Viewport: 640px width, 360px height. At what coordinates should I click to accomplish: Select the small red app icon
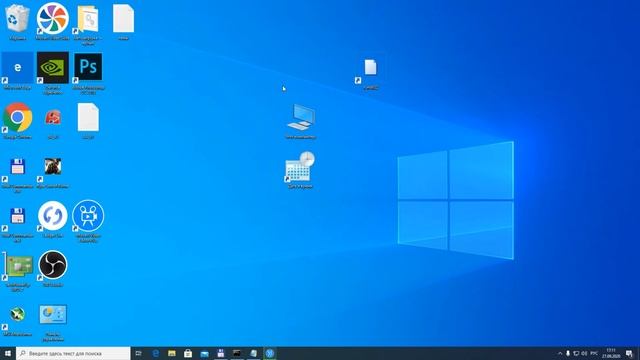pos(53,118)
